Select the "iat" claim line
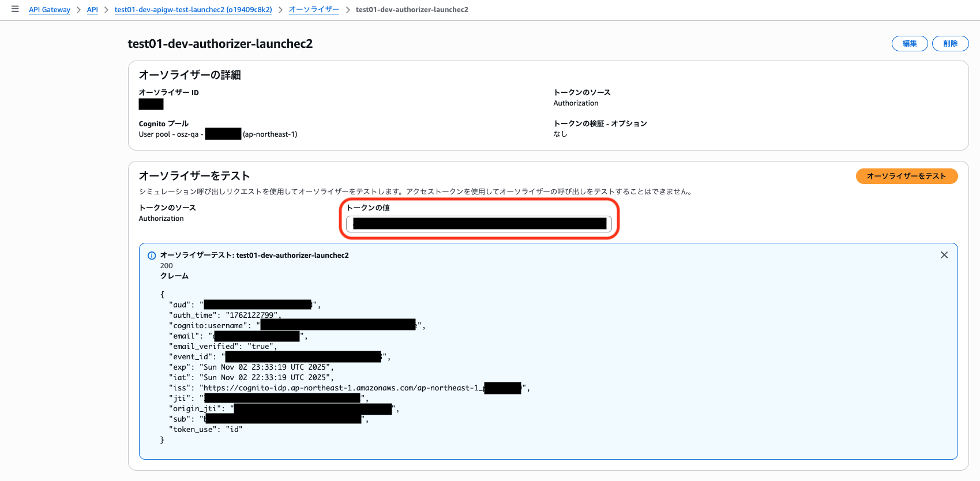 point(251,378)
